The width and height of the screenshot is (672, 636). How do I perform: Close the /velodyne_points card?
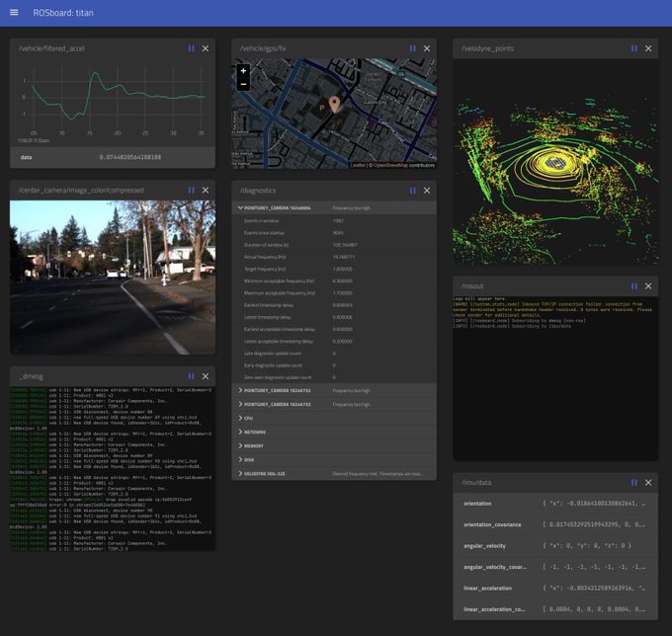[648, 48]
